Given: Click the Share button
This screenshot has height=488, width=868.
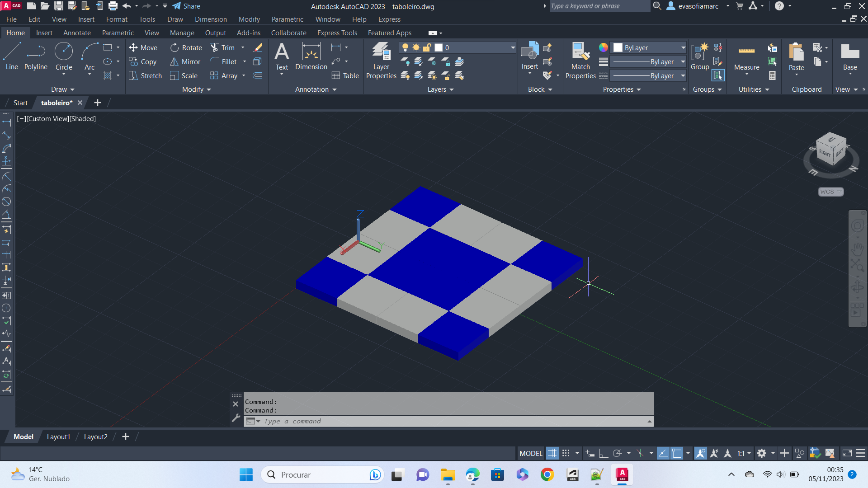Looking at the screenshot, I should (x=186, y=6).
